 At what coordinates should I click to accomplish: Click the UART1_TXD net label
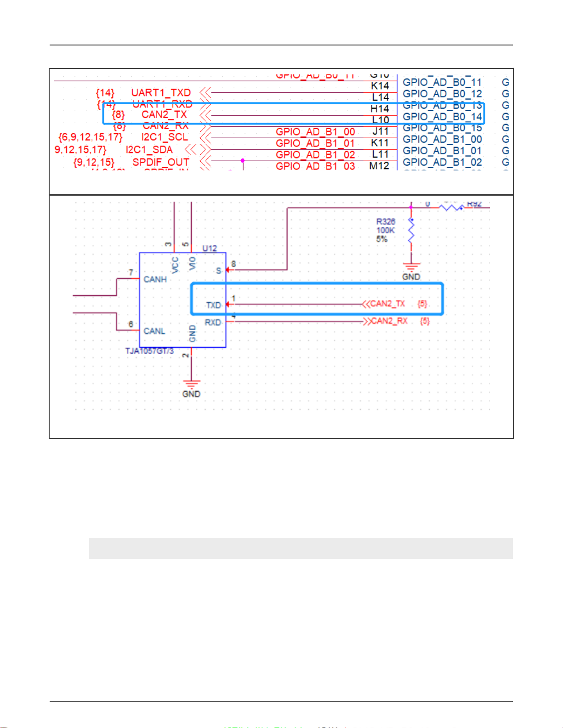coord(161,93)
